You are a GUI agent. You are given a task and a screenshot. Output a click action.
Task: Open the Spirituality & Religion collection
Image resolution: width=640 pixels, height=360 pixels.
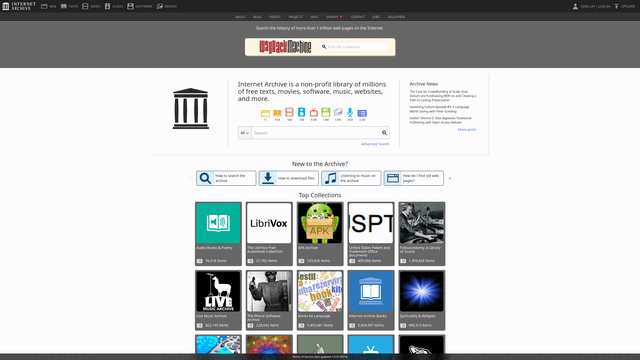(x=422, y=300)
